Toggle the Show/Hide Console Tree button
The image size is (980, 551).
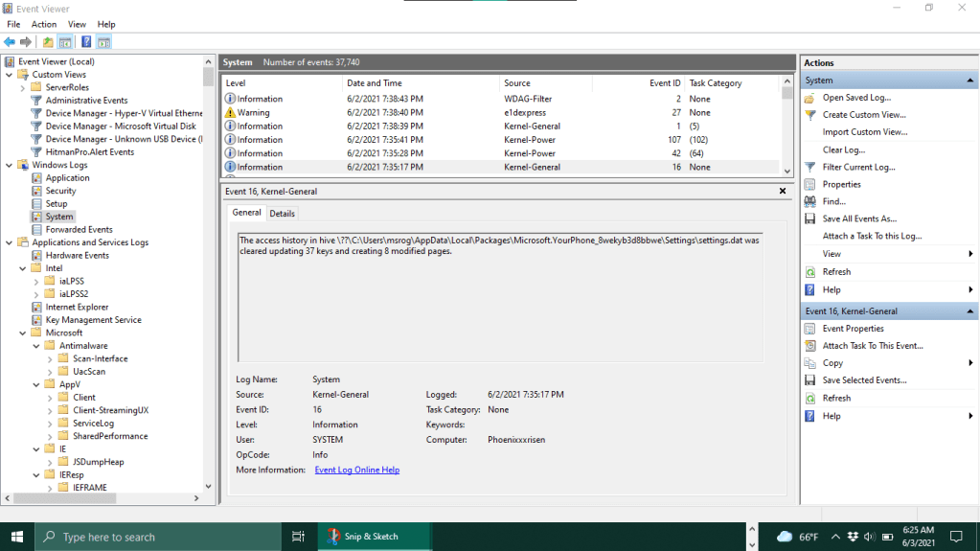(x=65, y=42)
